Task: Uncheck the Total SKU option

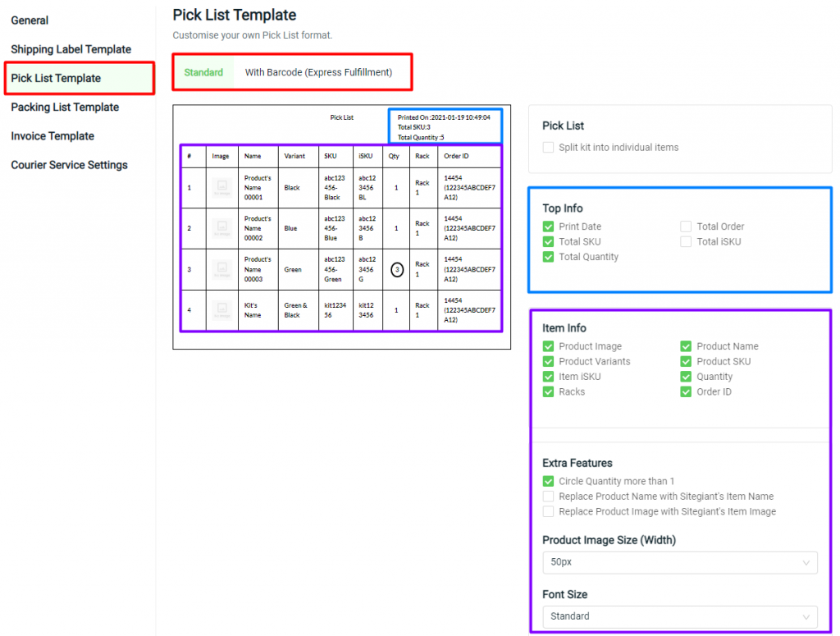Action: tap(547, 241)
